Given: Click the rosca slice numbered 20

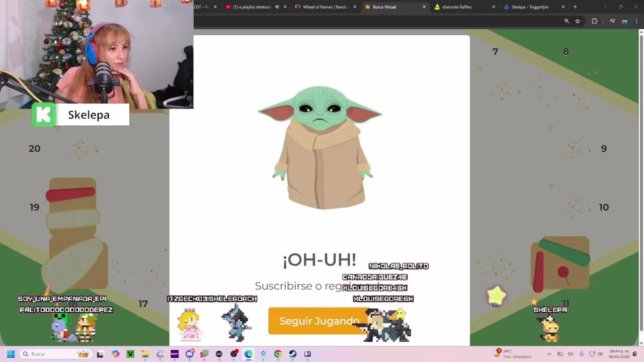Looking at the screenshot, I should pyautogui.click(x=34, y=149).
